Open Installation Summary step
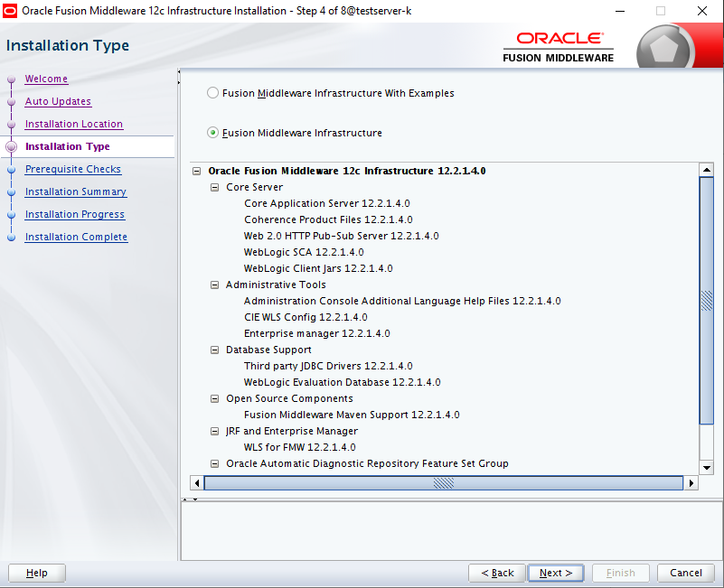This screenshot has width=724, height=588. (x=76, y=192)
